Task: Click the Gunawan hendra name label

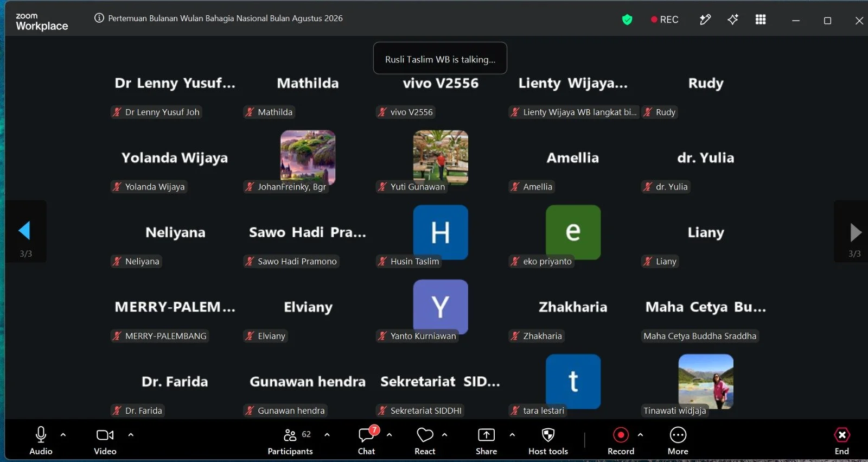Action: [x=285, y=410]
